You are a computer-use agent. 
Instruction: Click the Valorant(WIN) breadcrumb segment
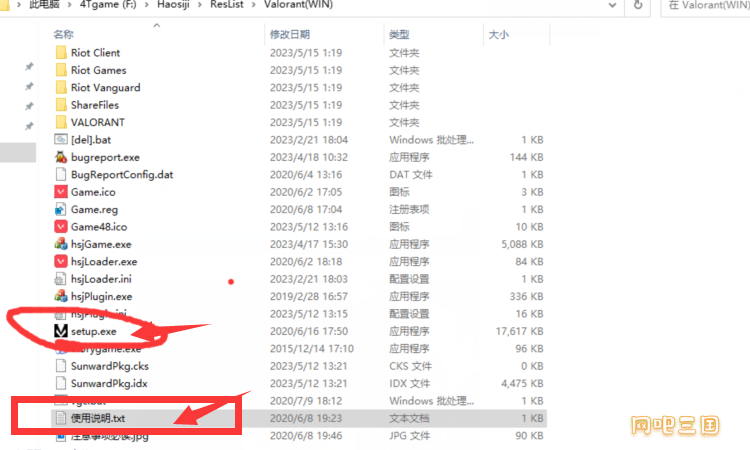pyautogui.click(x=298, y=5)
